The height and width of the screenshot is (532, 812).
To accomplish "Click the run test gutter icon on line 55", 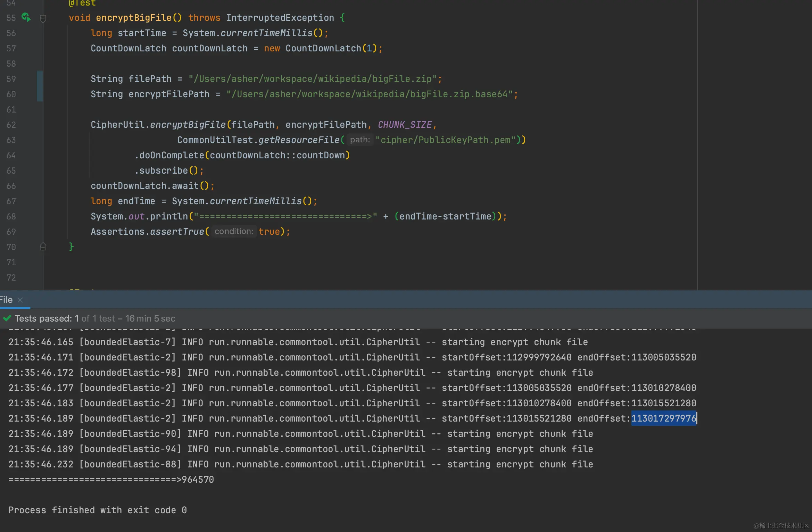I will [26, 17].
